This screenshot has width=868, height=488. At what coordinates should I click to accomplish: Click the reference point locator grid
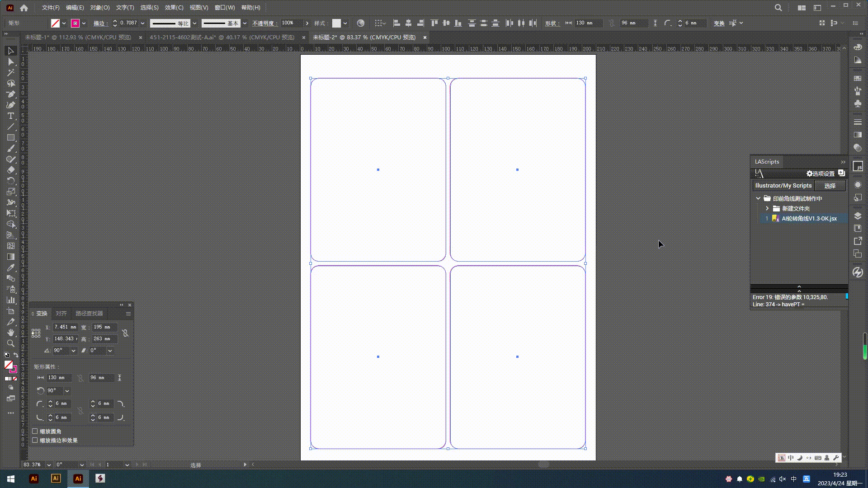coord(36,333)
